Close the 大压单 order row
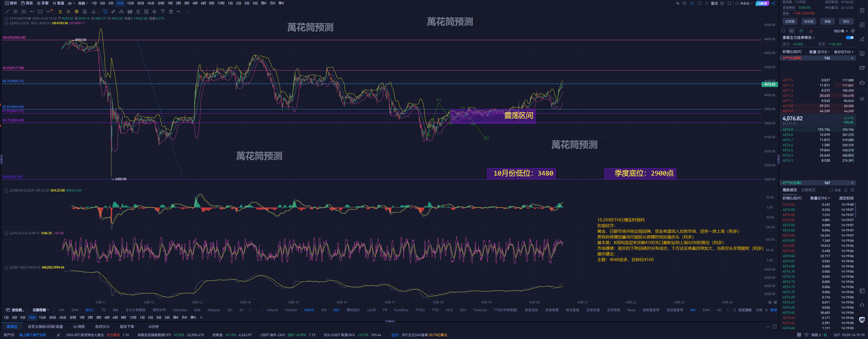 click(x=852, y=58)
